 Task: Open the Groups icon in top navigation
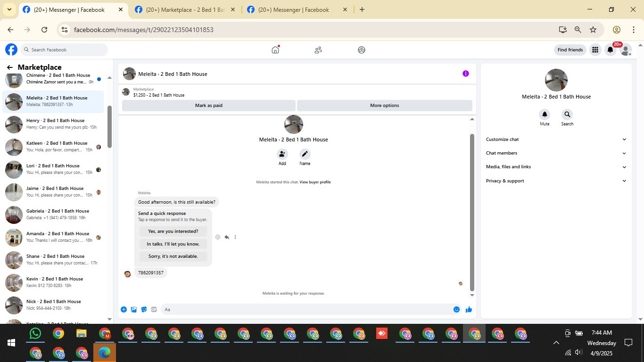(x=362, y=49)
